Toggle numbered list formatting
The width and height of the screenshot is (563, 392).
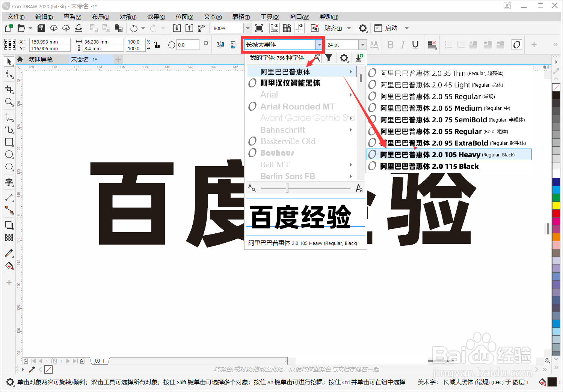[x=461, y=45]
